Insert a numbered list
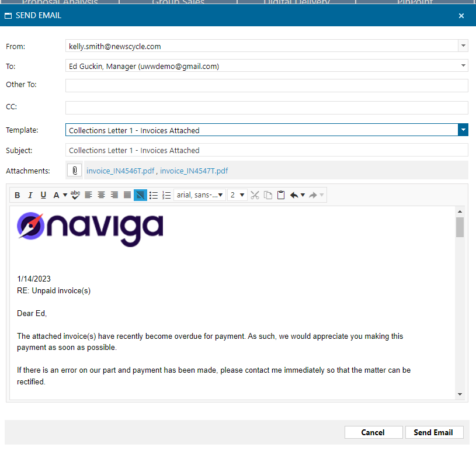 166,195
